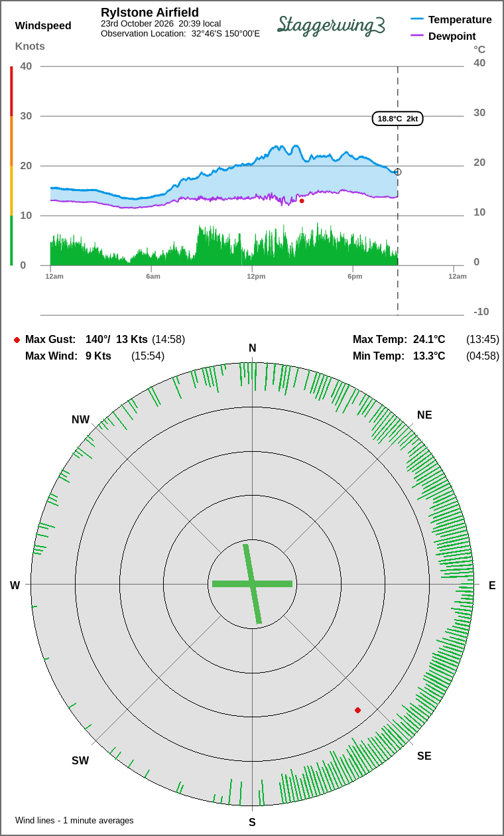
Task: Click the Dewpoint legend label
Action: [x=452, y=36]
